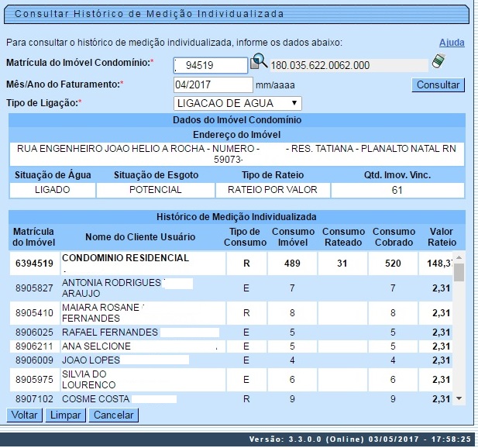Image resolution: width=478 pixels, height=448 pixels.
Task: Open the Ajuda help link
Action: click(x=452, y=42)
